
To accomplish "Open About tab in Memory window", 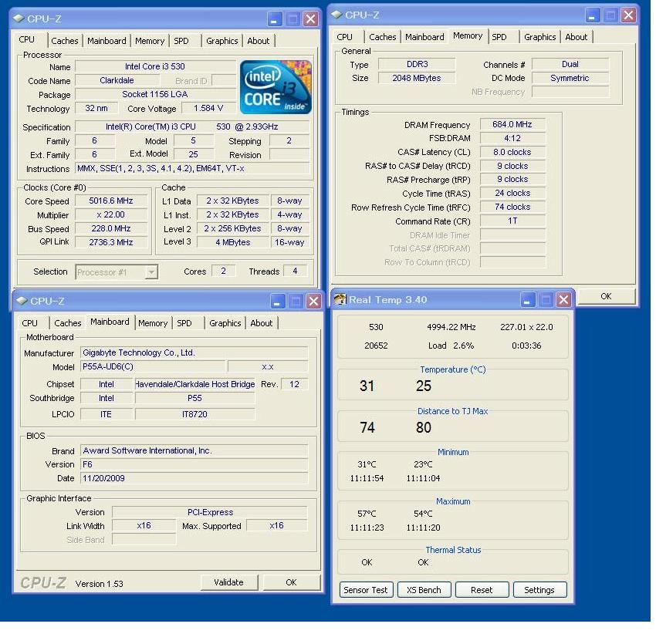I will coord(576,37).
